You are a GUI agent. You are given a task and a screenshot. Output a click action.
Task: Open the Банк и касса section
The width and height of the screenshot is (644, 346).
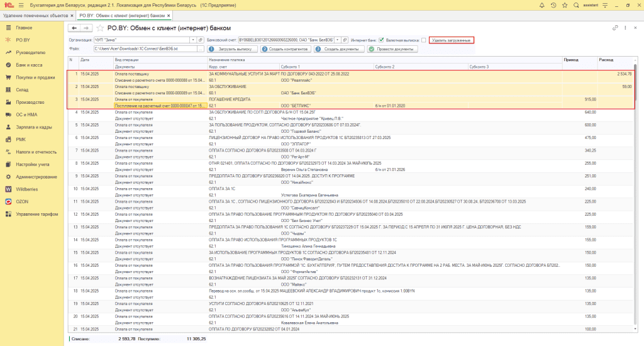click(28, 65)
